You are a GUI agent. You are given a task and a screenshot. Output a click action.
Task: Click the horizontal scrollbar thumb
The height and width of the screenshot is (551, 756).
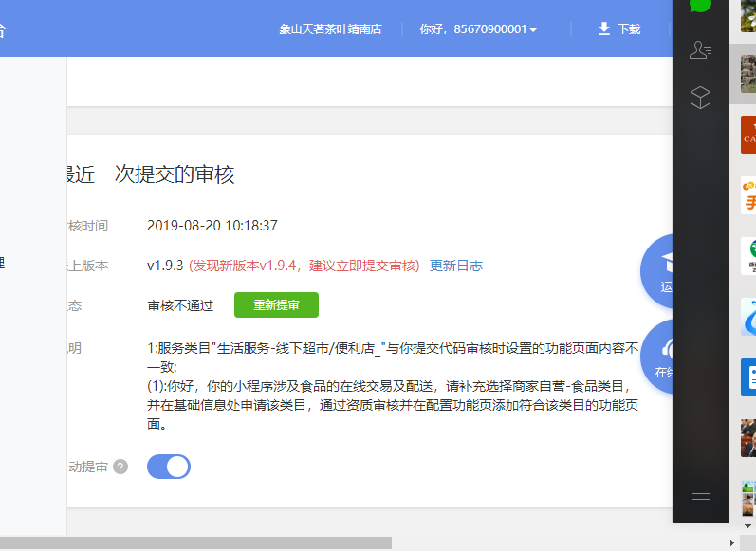(x=195, y=542)
